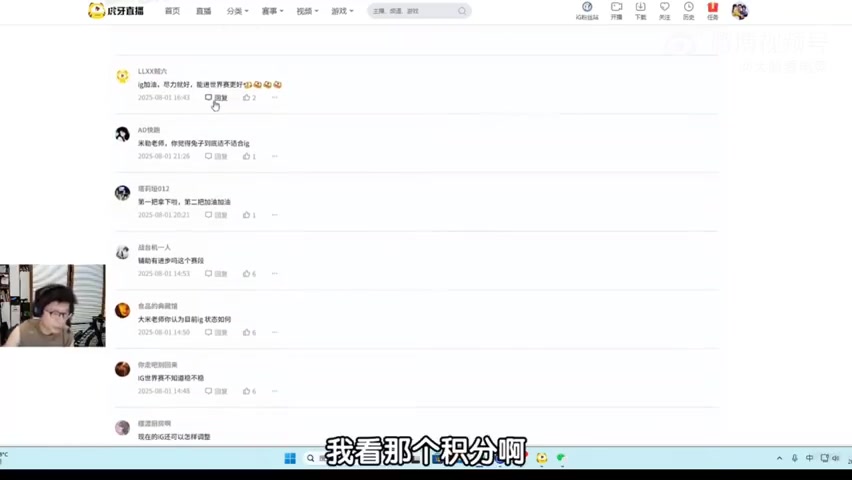This screenshot has width=852, height=480.
Task: Select comment text '第一把拿下啦，第二把加油加油'
Action: [184, 202]
